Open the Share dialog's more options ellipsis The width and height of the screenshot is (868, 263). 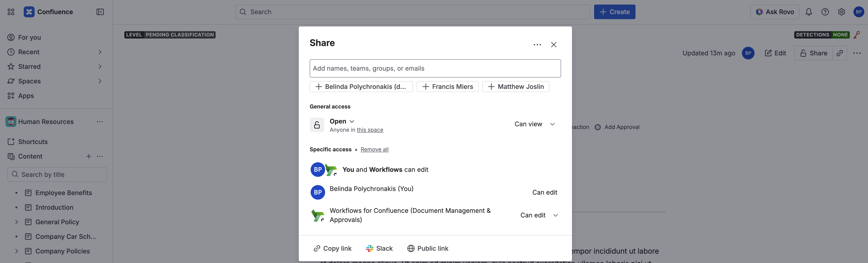[x=537, y=44]
